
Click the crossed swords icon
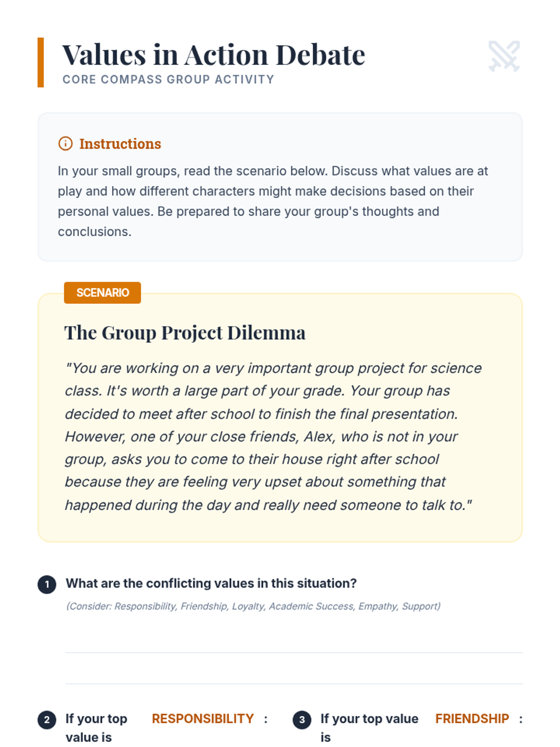[504, 56]
